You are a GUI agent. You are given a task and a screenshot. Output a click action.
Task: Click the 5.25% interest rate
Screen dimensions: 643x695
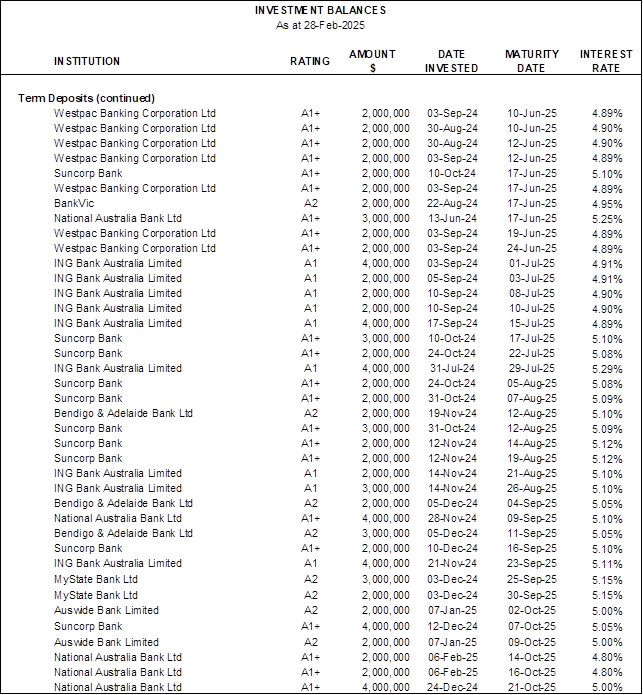[x=607, y=219]
